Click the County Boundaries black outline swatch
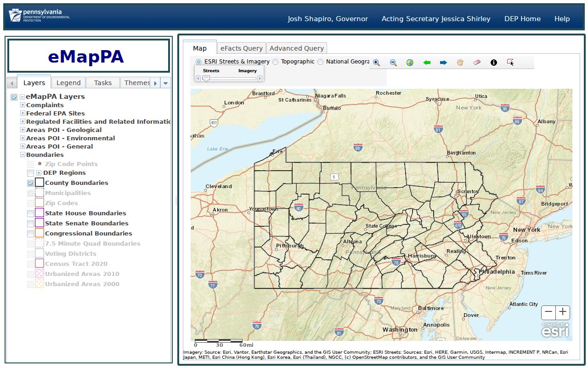This screenshot has width=588, height=368. pos(40,183)
